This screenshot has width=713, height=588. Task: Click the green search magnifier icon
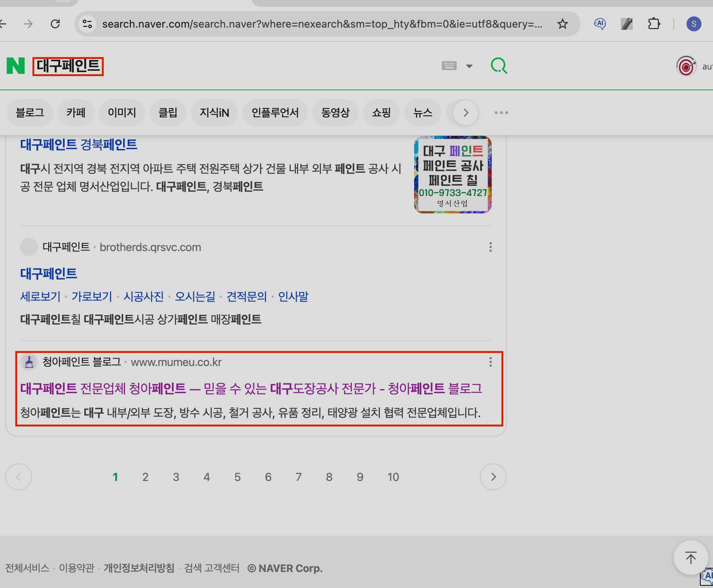pos(499,66)
